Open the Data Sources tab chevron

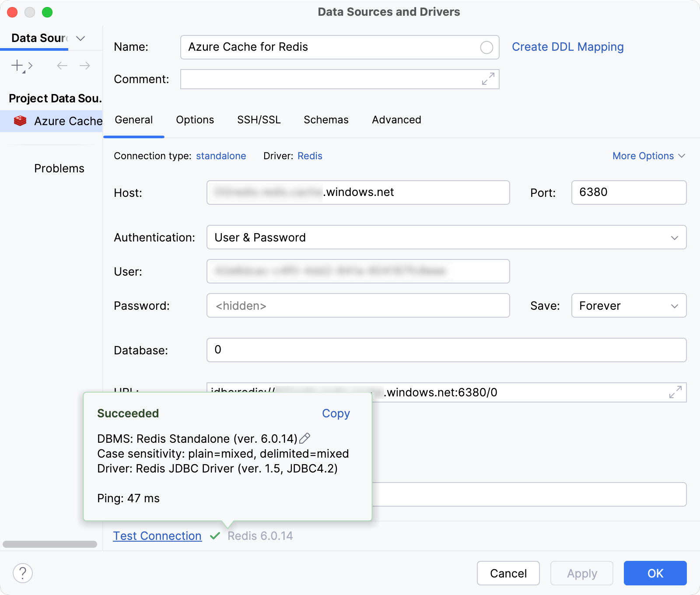pyautogui.click(x=80, y=38)
